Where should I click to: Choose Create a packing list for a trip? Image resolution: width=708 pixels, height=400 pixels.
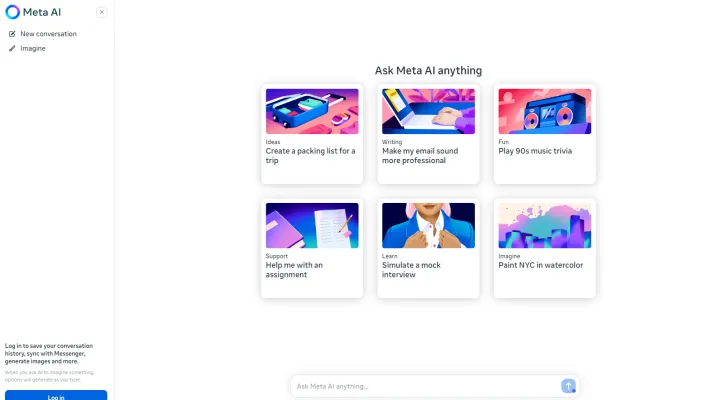[311, 156]
